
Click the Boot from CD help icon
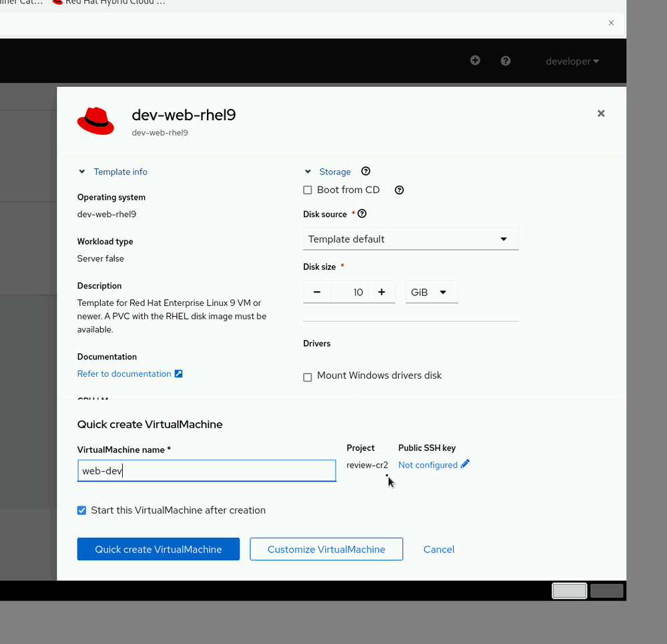399,190
